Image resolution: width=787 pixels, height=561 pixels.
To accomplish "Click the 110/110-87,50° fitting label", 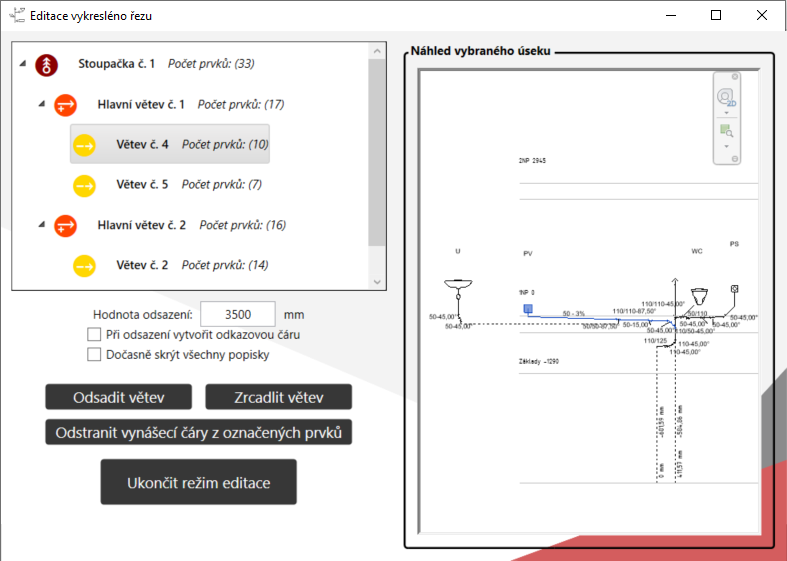I will tap(634, 311).
